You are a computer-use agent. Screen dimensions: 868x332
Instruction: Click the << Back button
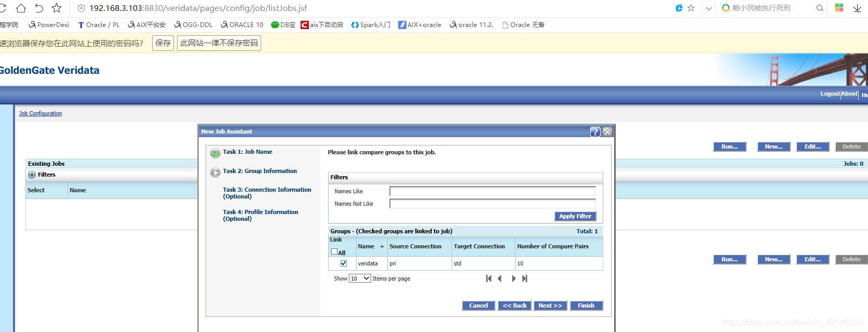[514, 306]
